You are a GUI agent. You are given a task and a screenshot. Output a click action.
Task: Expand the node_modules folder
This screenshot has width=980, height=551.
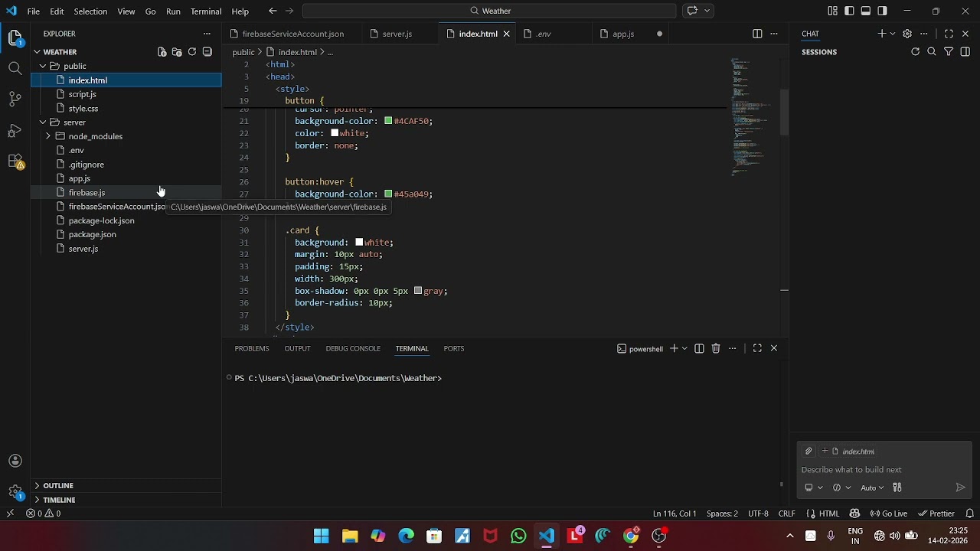pos(48,136)
